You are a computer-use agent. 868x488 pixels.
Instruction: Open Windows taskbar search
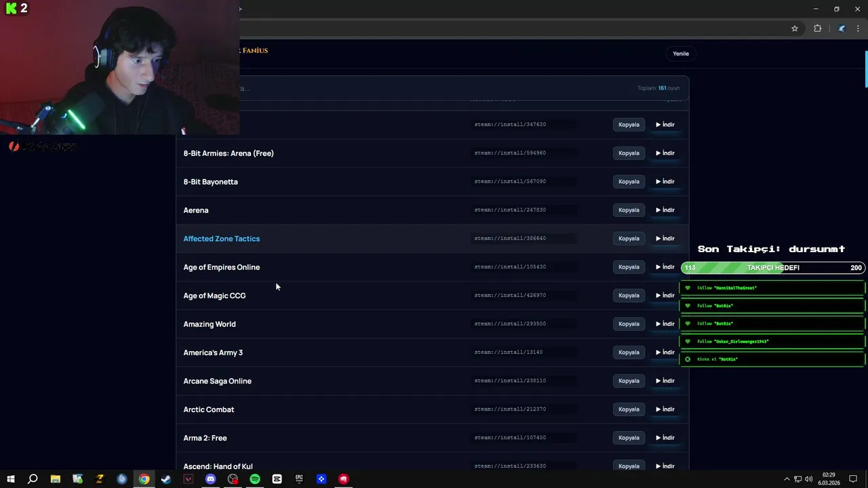pyautogui.click(x=33, y=479)
